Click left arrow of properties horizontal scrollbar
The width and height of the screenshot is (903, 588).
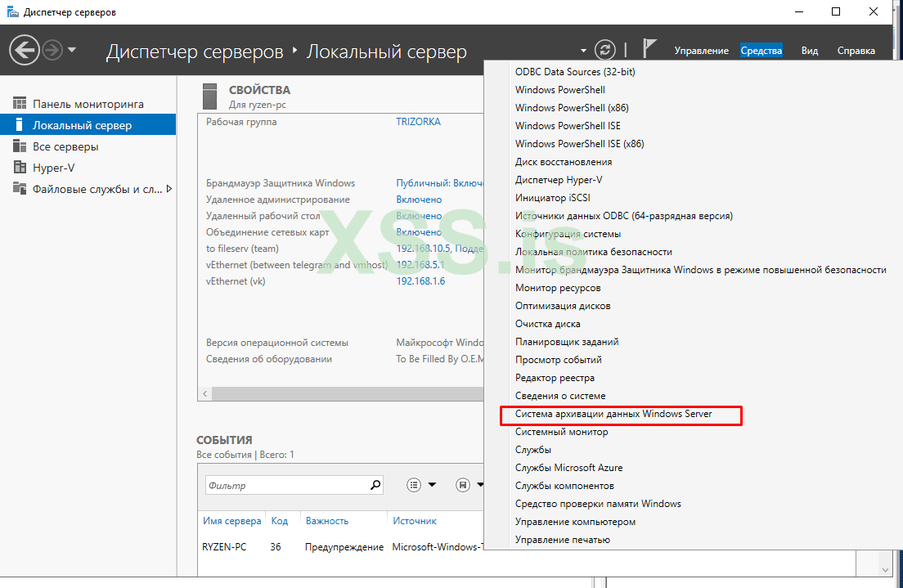(205, 394)
